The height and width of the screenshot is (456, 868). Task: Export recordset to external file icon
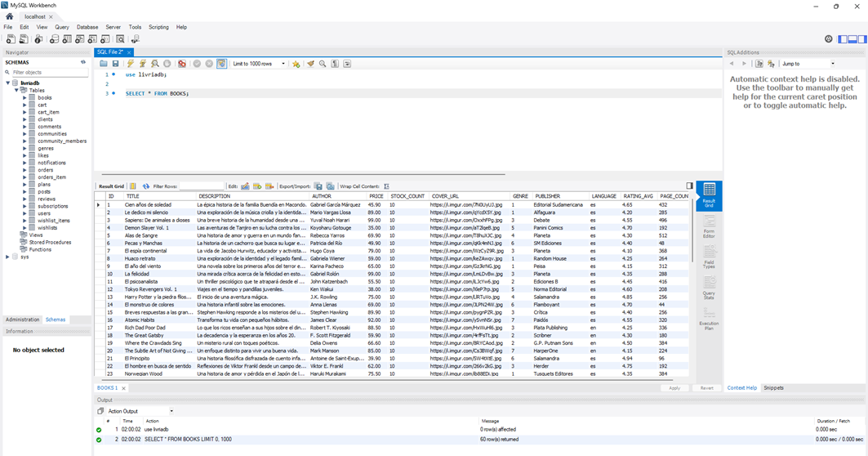pyautogui.click(x=318, y=186)
